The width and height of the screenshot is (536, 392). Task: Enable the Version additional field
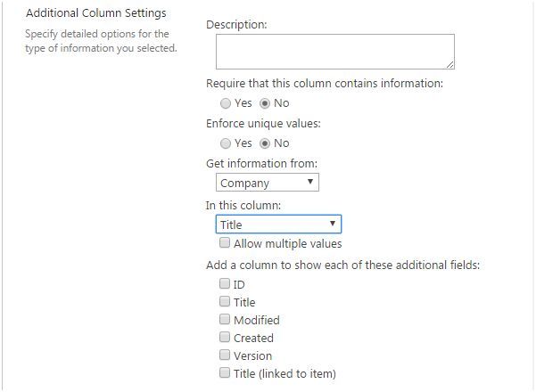225,355
